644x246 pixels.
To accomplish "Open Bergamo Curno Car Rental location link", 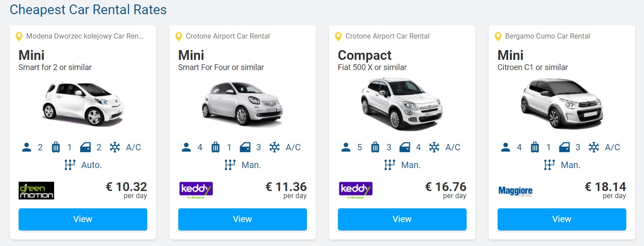I will tap(548, 36).
